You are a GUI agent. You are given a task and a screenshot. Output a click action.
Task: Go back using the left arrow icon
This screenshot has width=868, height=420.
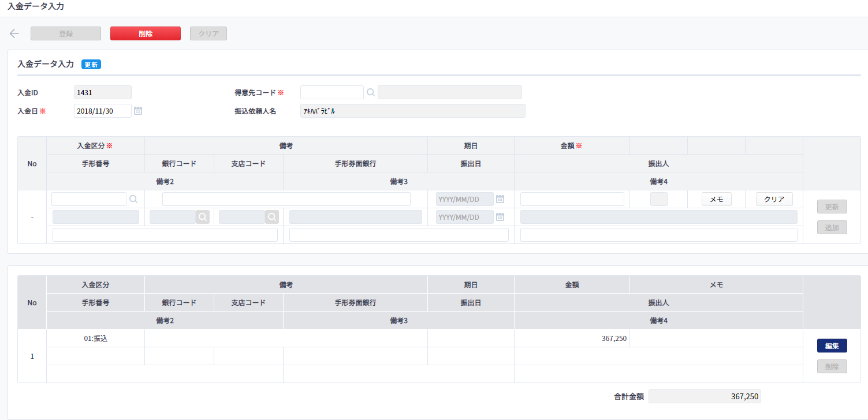point(14,33)
